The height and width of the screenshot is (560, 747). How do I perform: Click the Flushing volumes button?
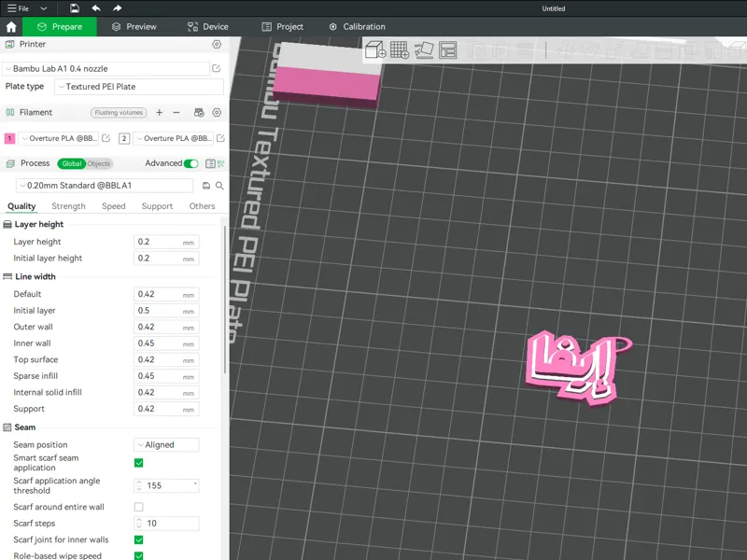(119, 113)
